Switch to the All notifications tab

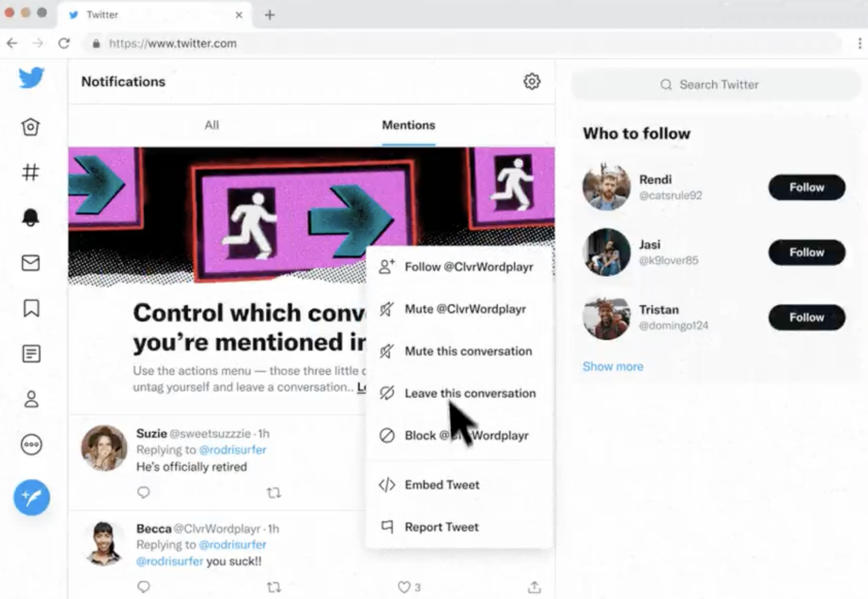211,125
